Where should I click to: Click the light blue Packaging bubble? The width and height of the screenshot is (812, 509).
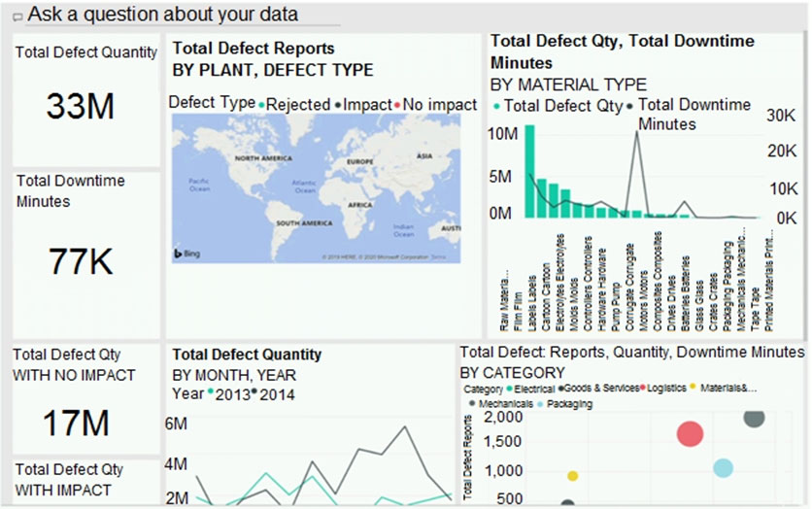pos(724,467)
